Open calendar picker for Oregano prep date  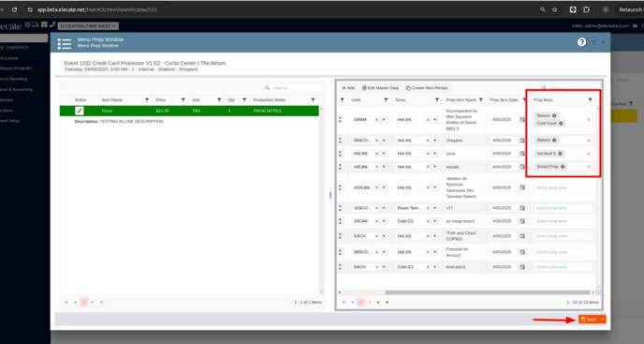522,141
